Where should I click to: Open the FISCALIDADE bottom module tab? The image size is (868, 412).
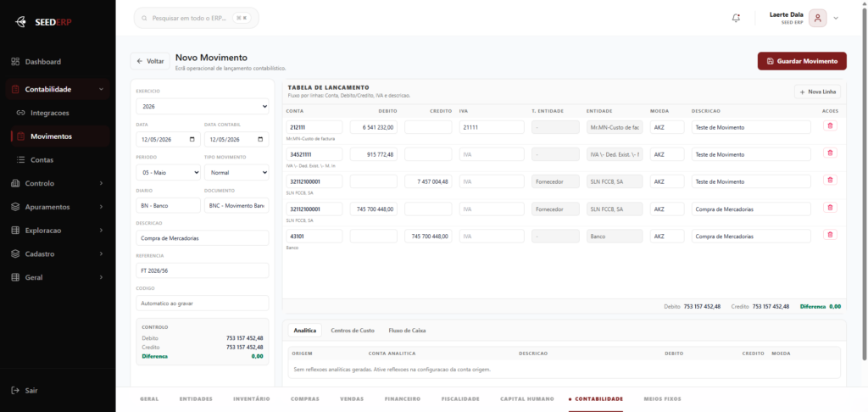click(x=460, y=398)
